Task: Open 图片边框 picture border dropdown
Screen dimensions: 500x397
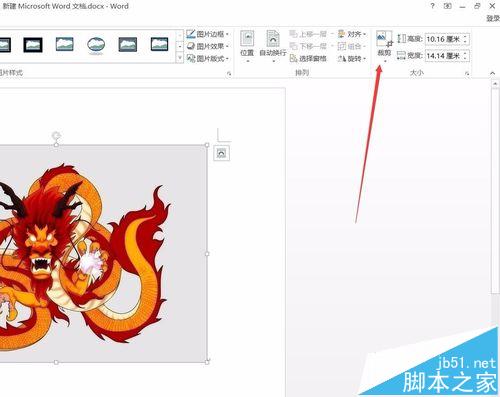Action: tap(208, 34)
